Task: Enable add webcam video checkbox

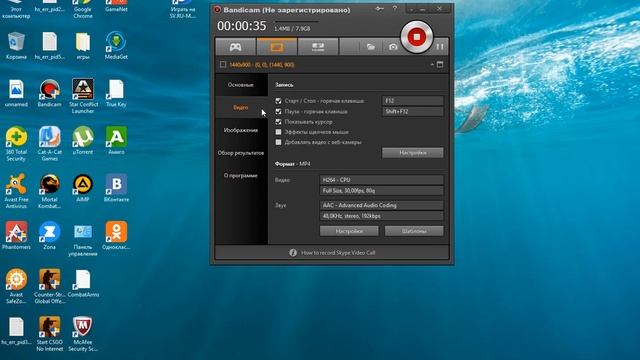Action: click(278, 142)
